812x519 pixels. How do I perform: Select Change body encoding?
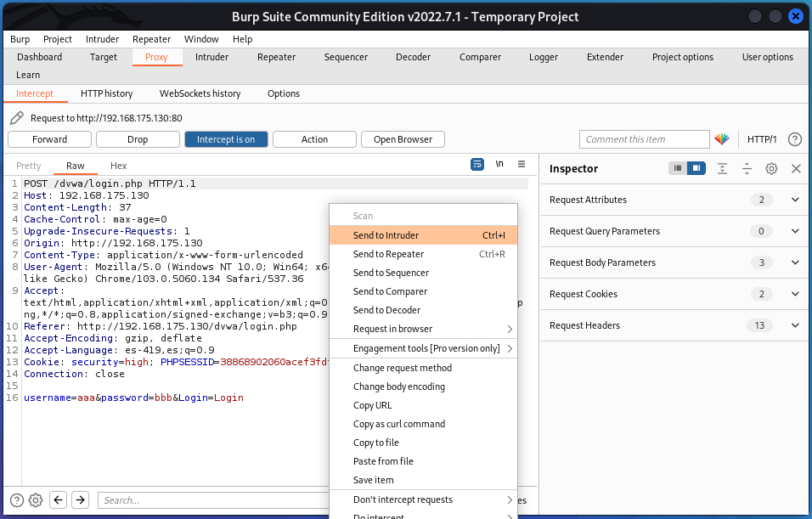(423, 386)
